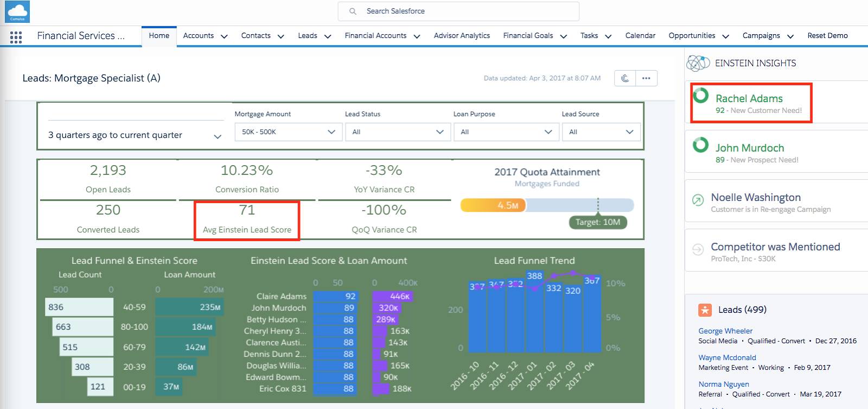
Task: Expand the Financial Goals tab chevron
Action: (563, 36)
